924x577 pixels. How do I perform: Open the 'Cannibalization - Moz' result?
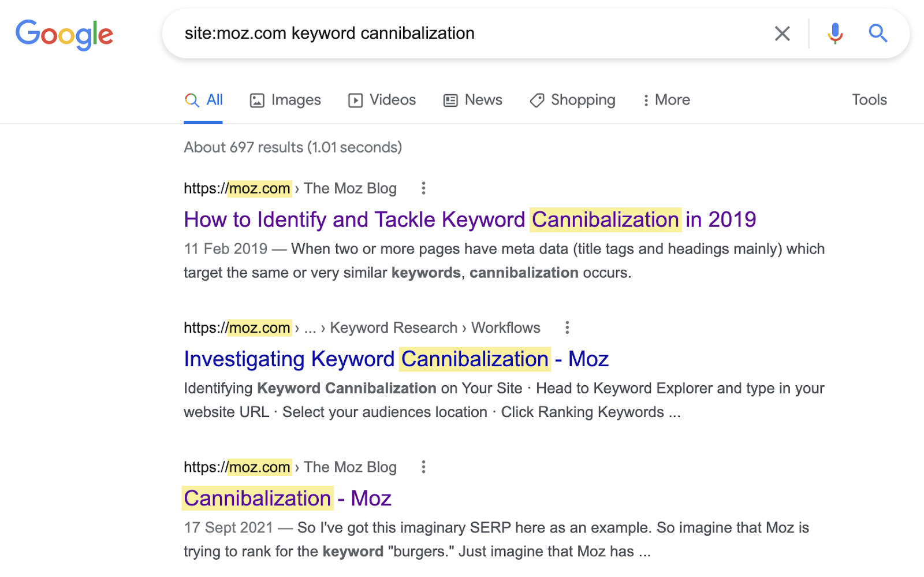[288, 498]
